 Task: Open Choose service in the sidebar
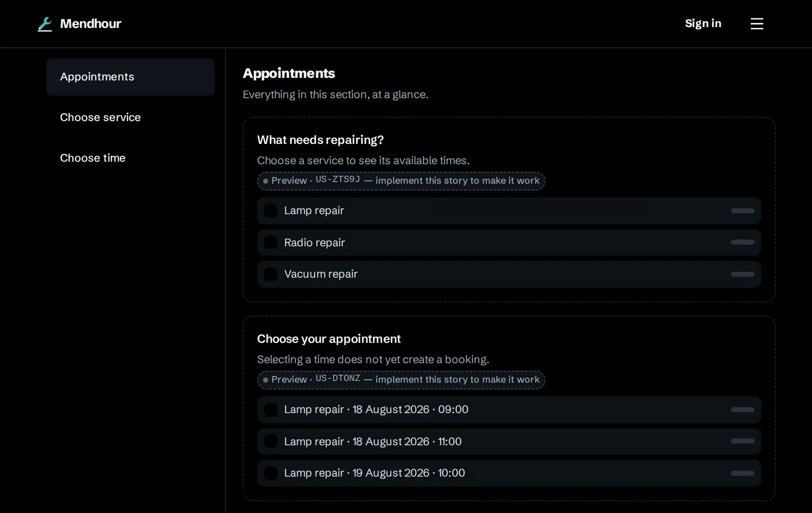pos(131,118)
